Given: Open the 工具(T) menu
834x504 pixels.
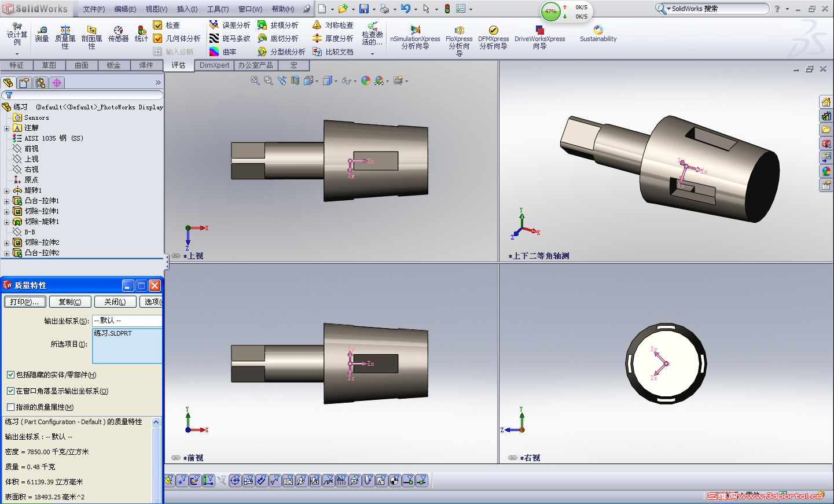Looking at the screenshot, I should click(218, 9).
